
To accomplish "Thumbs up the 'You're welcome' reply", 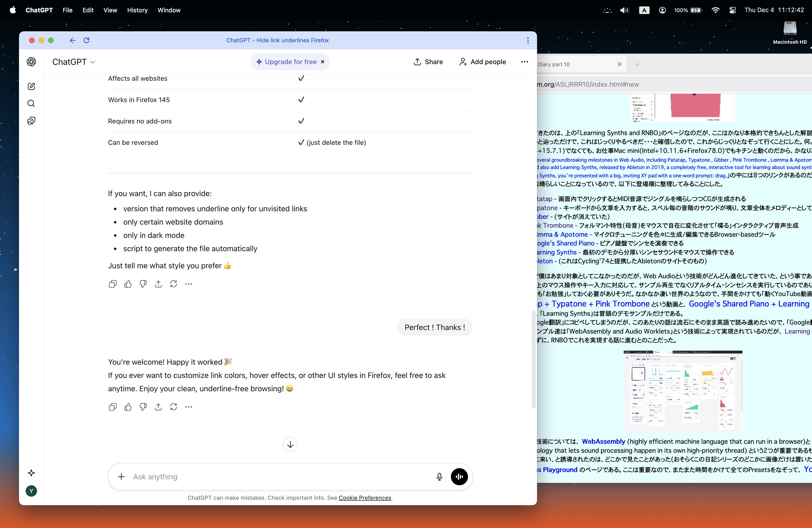I will click(128, 407).
